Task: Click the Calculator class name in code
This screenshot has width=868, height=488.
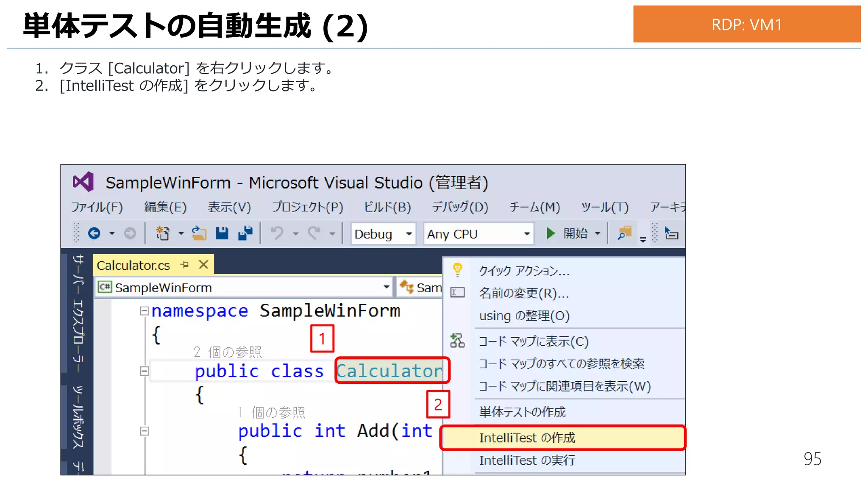Action: pos(389,371)
